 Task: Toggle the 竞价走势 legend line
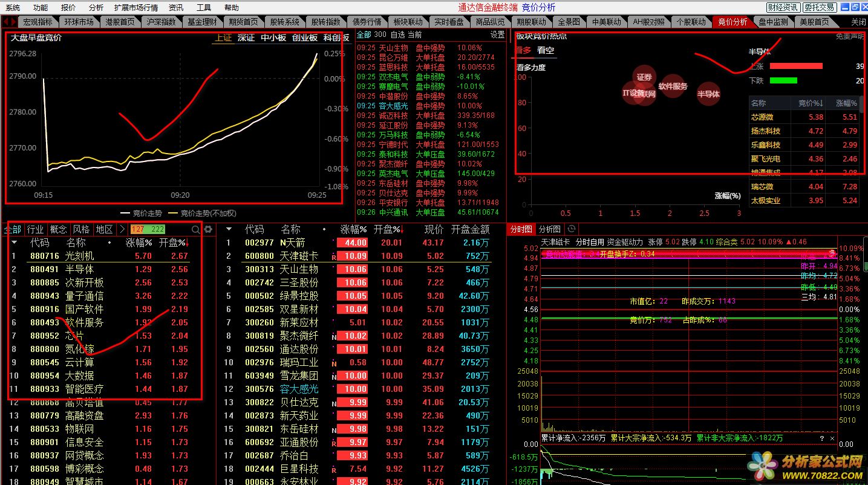pos(141,213)
